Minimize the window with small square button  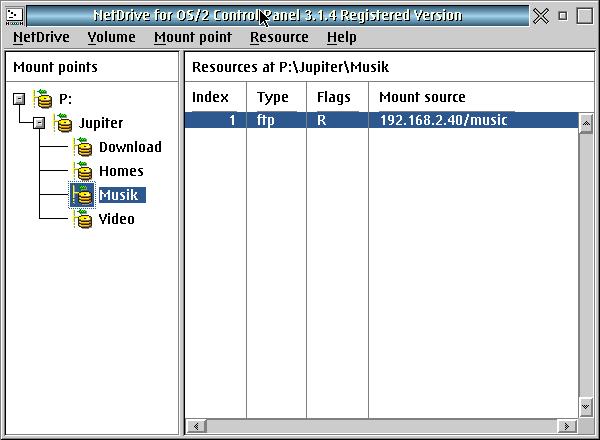click(562, 16)
